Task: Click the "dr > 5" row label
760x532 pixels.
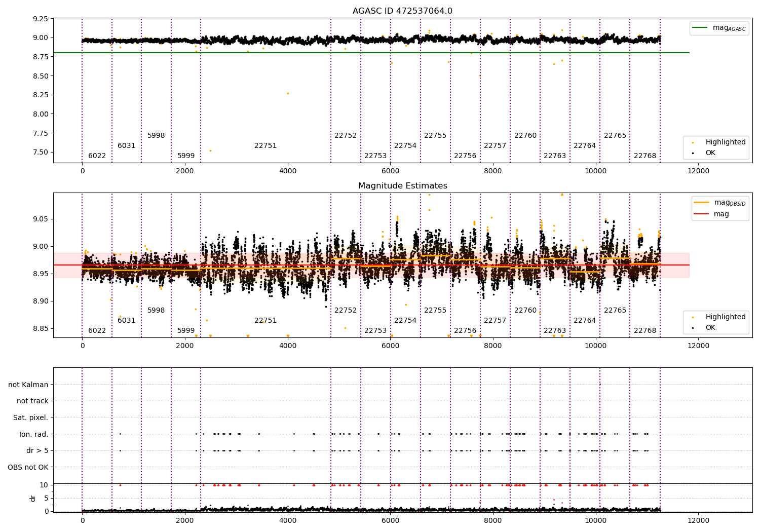Action: [37, 451]
